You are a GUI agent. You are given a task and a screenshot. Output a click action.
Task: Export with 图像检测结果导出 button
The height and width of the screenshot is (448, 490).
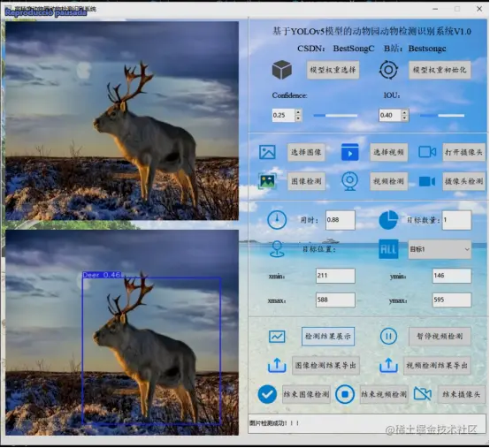(x=325, y=365)
